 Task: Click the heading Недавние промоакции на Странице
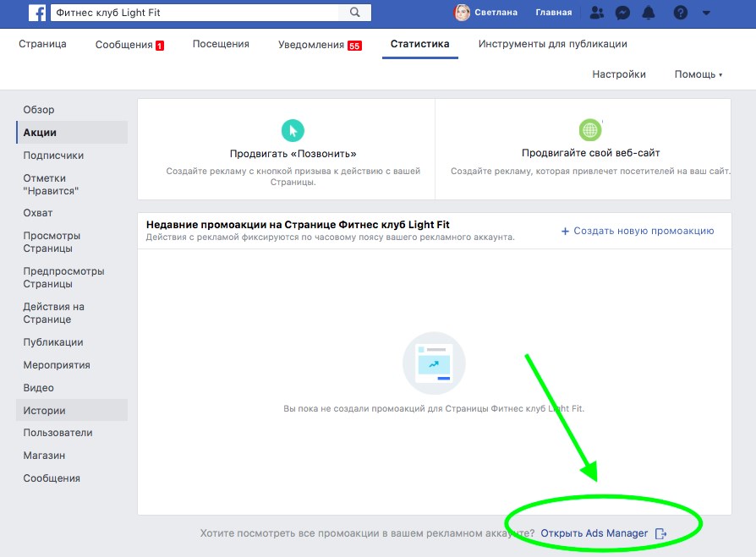click(x=298, y=225)
